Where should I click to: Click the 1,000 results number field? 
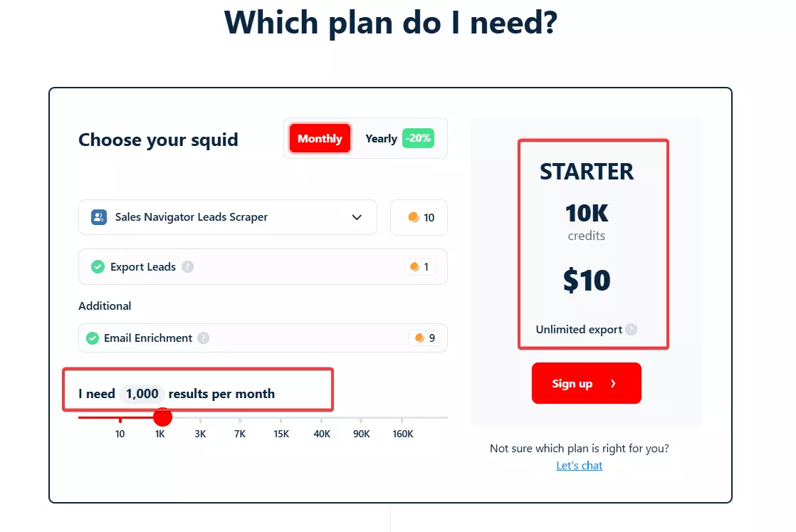point(142,394)
